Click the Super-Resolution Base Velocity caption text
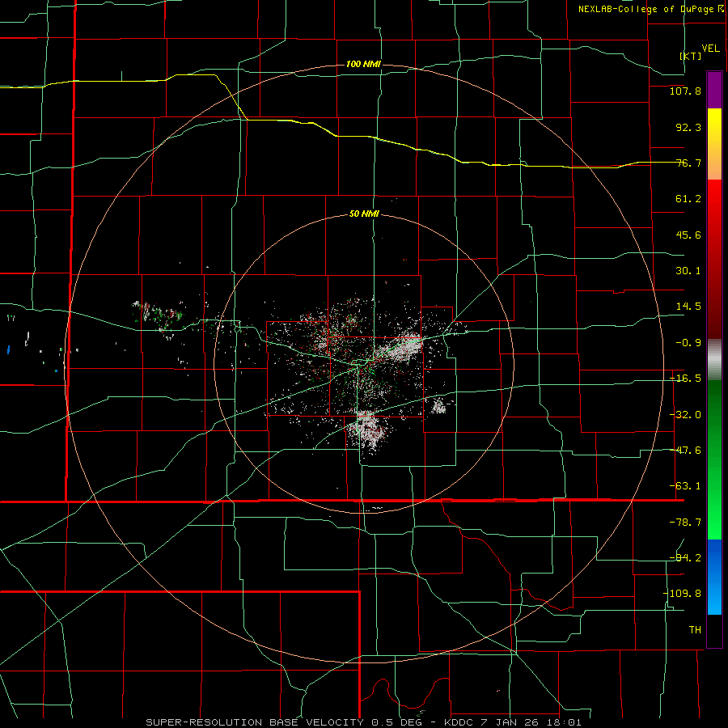728x728 pixels. pos(363,722)
